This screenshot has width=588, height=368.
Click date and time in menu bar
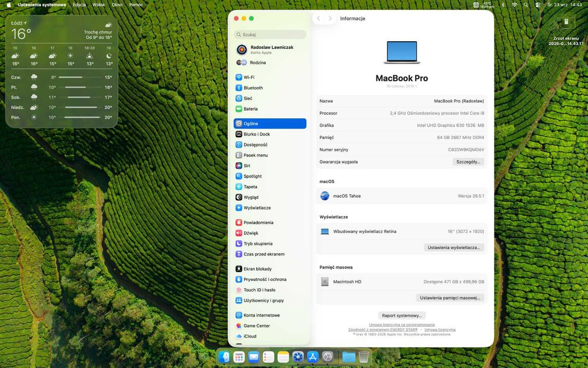564,5
